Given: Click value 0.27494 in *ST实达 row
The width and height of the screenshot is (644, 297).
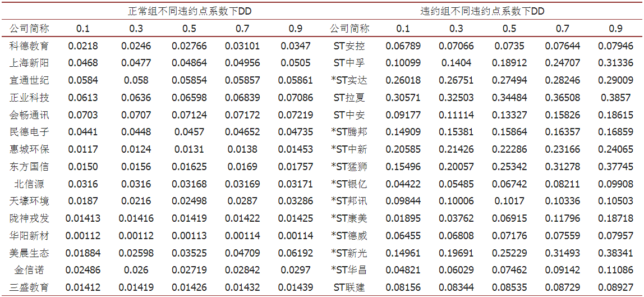Looking at the screenshot, I should [x=509, y=80].
